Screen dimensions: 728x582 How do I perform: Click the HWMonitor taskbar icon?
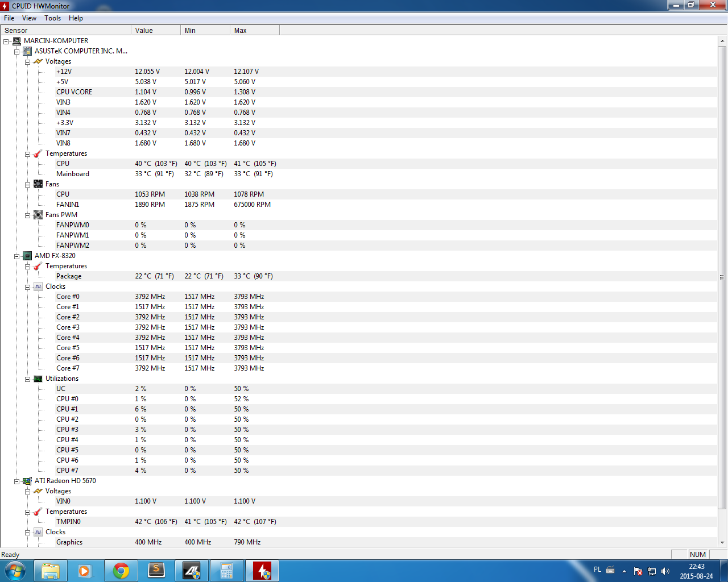point(262,571)
